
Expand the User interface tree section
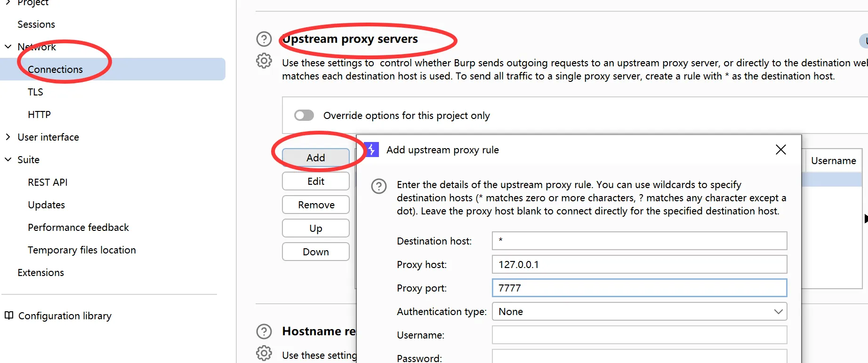tap(8, 137)
